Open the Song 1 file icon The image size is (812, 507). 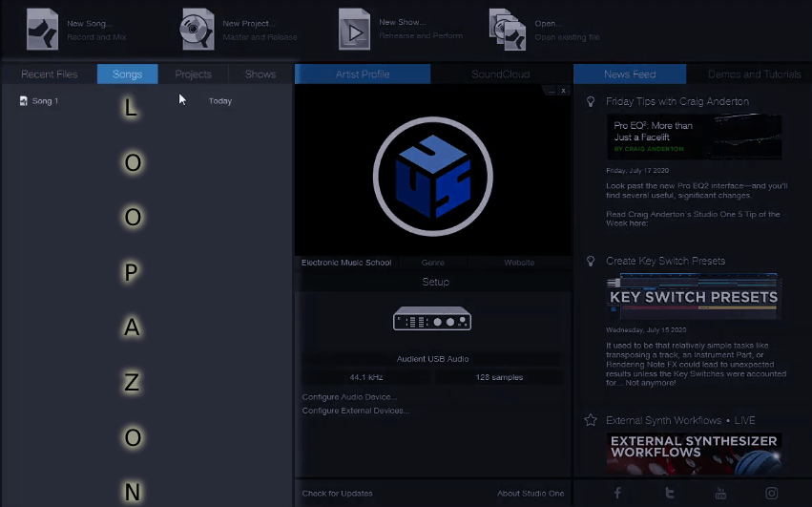[23, 101]
